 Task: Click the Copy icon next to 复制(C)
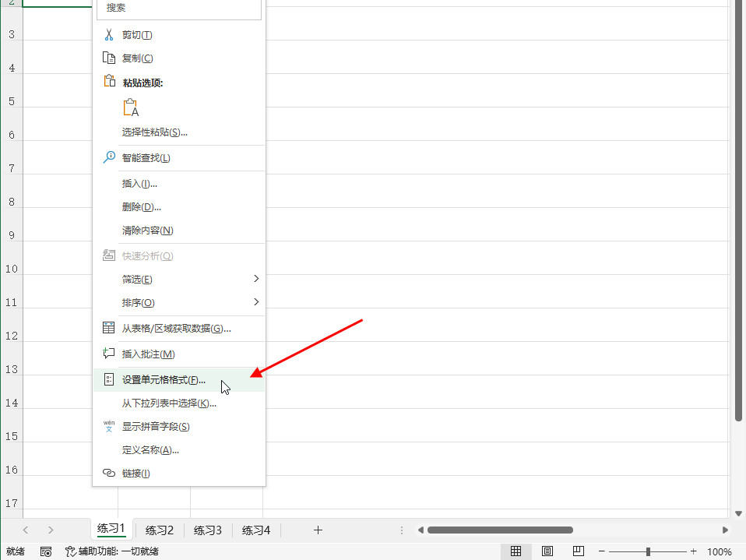click(x=109, y=58)
